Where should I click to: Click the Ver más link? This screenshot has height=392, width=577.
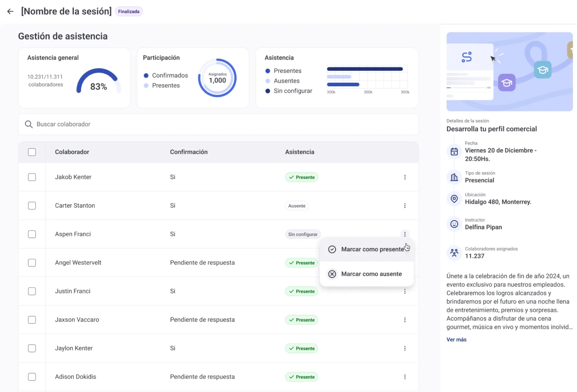[456, 340]
